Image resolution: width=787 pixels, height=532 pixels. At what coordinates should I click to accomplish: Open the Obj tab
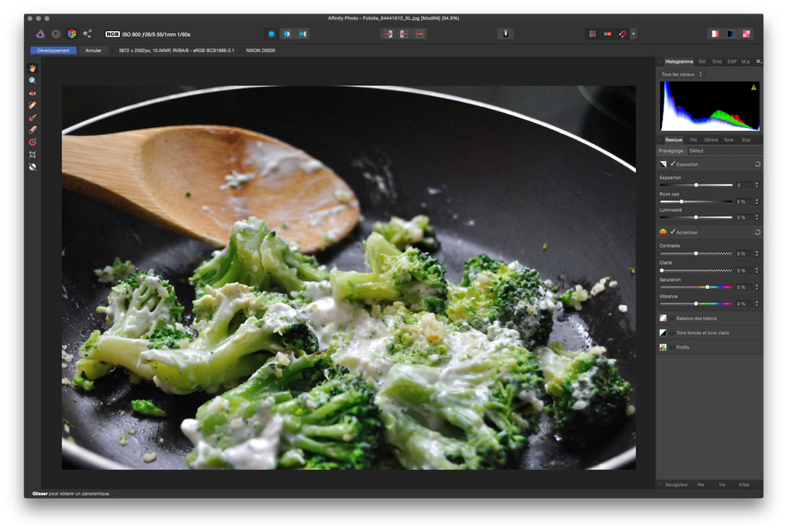click(x=693, y=140)
